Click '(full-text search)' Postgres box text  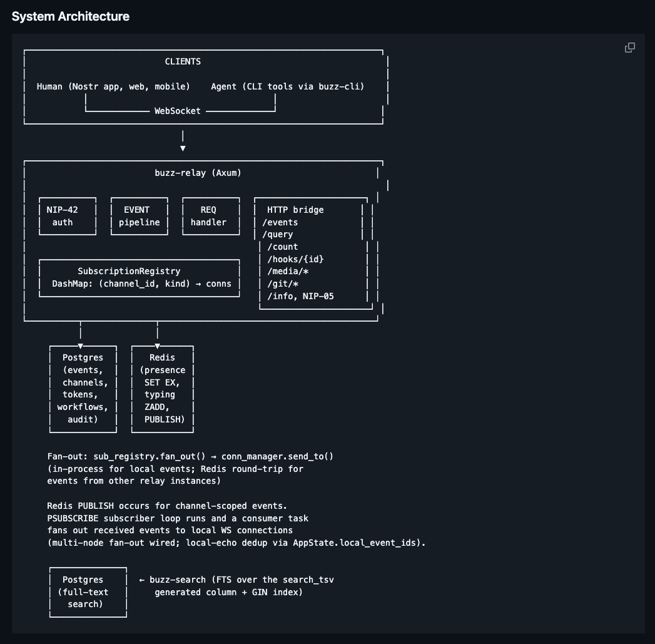tap(83, 598)
